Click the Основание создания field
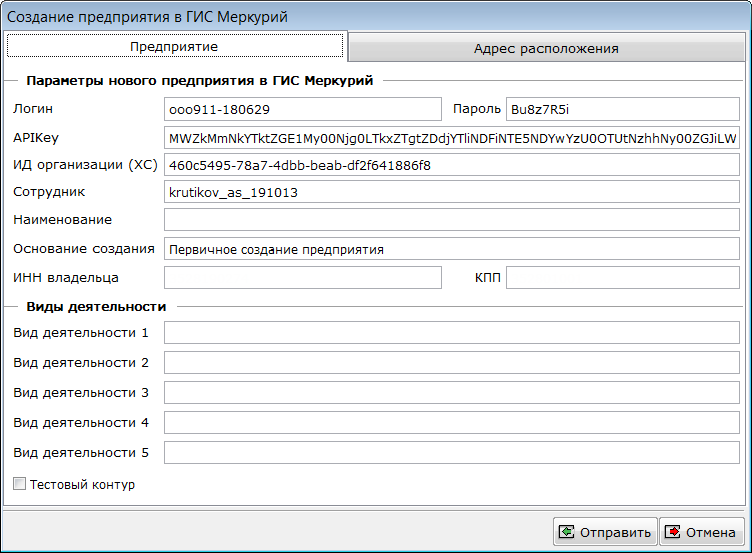 coord(452,249)
